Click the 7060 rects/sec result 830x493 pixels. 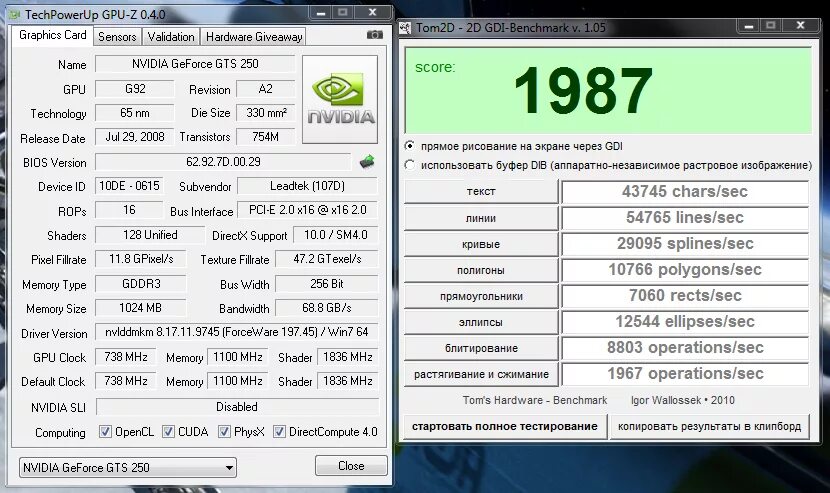[685, 295]
